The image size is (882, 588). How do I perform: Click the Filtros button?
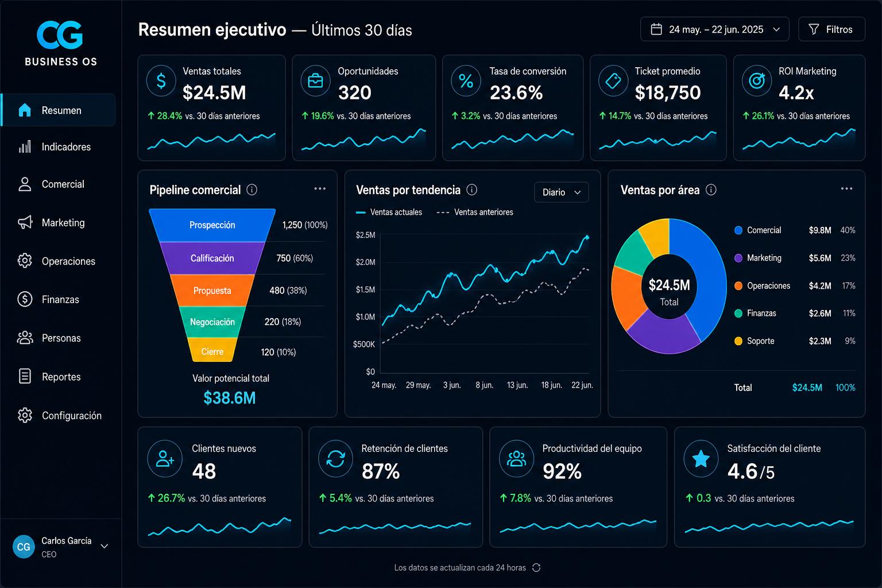point(831,29)
